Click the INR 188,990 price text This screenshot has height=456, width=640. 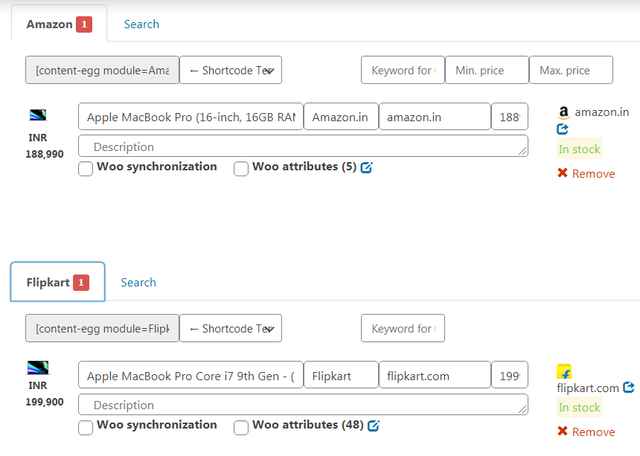point(44,146)
